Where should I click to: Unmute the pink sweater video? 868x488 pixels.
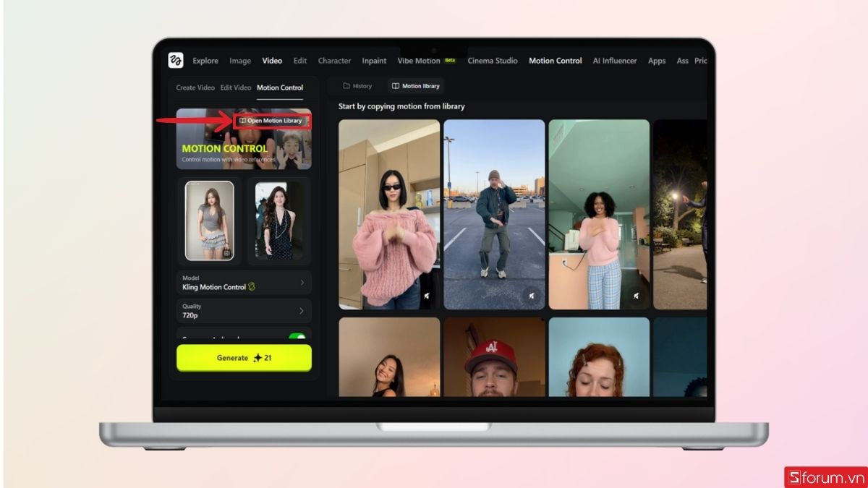point(427,296)
